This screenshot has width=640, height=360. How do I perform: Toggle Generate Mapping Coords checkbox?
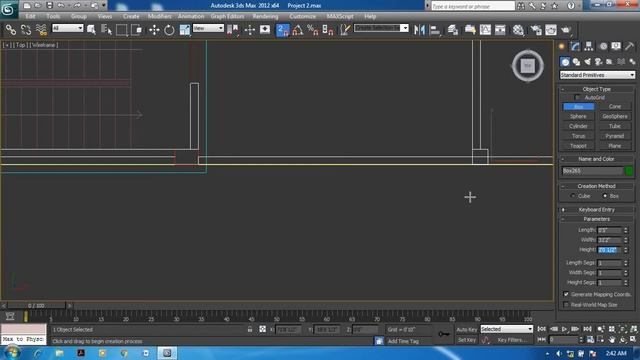click(566, 294)
